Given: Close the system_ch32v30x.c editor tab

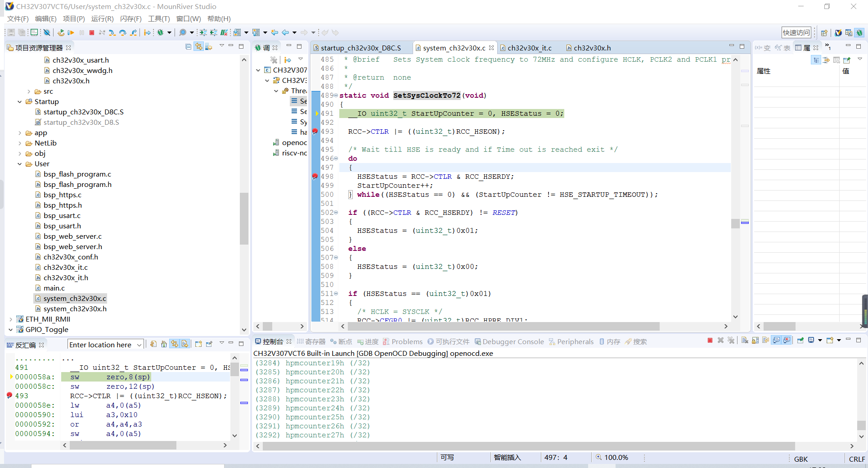Looking at the screenshot, I should [491, 48].
